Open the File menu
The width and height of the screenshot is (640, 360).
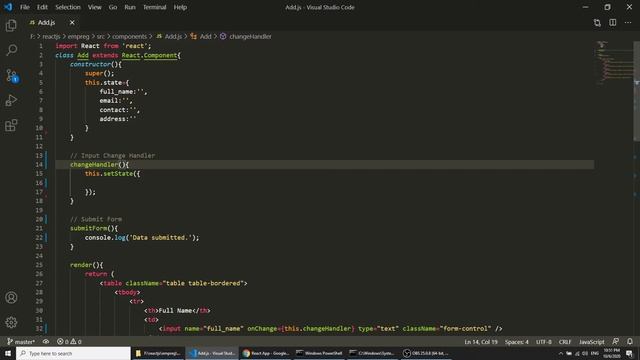click(25, 7)
